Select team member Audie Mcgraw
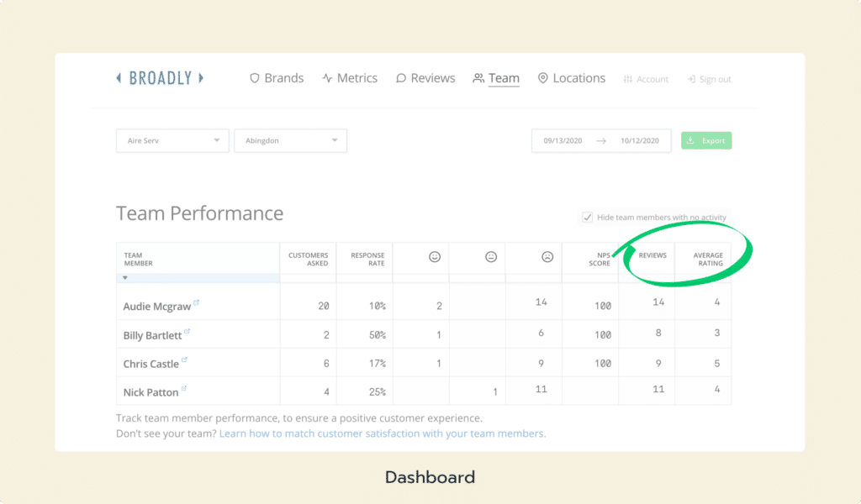This screenshot has height=504, width=861. (157, 306)
